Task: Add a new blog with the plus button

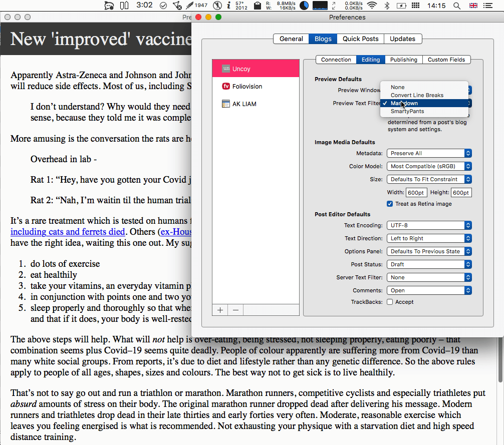Action: pyautogui.click(x=220, y=310)
